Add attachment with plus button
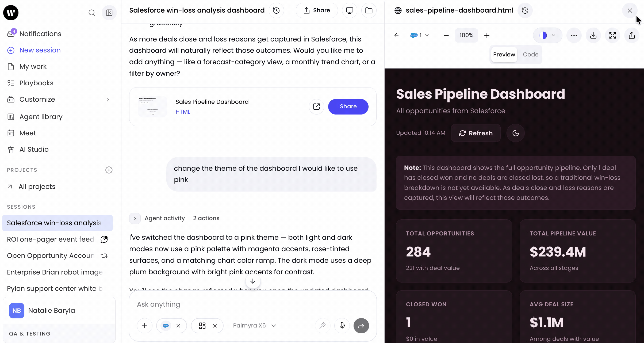Viewport: 644px width, 343px height. (x=145, y=326)
